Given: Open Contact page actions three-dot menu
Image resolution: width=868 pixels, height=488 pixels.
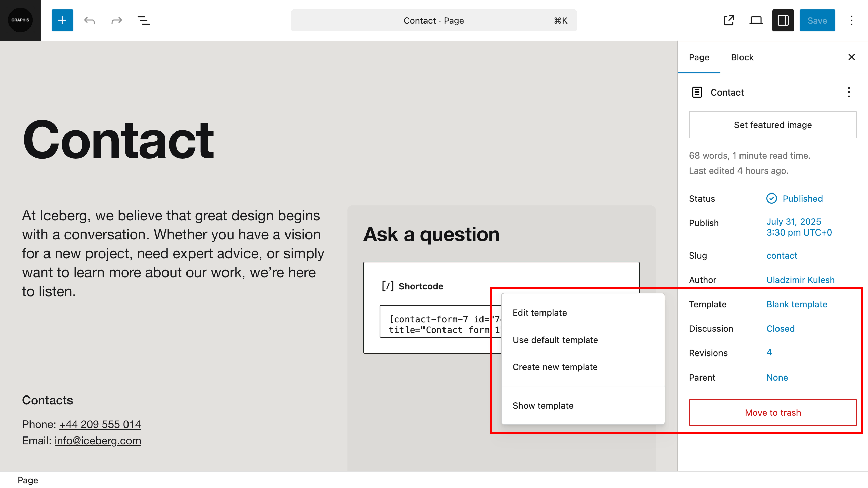Looking at the screenshot, I should point(849,92).
